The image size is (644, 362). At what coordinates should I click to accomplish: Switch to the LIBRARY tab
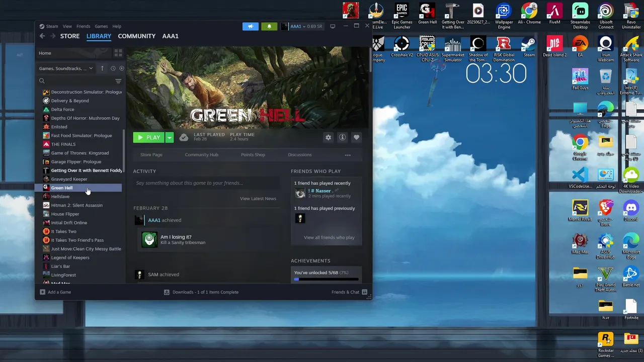(x=99, y=36)
